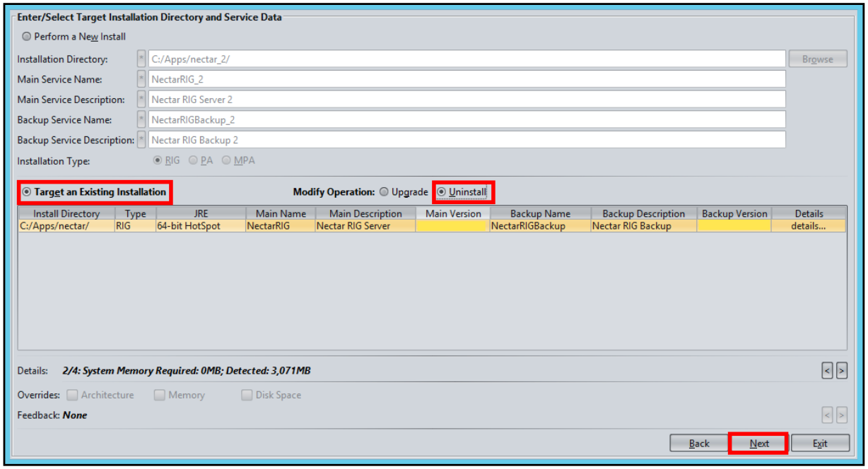Click the Browse button
The width and height of the screenshot is (868, 469).
tap(817, 59)
